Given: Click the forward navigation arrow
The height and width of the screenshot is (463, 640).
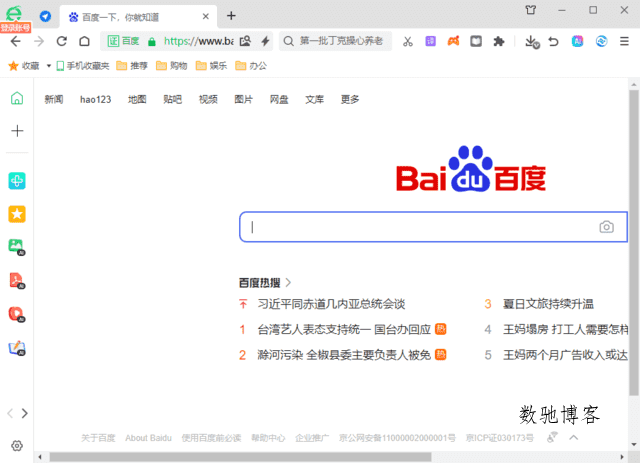Looking at the screenshot, I should (x=39, y=41).
